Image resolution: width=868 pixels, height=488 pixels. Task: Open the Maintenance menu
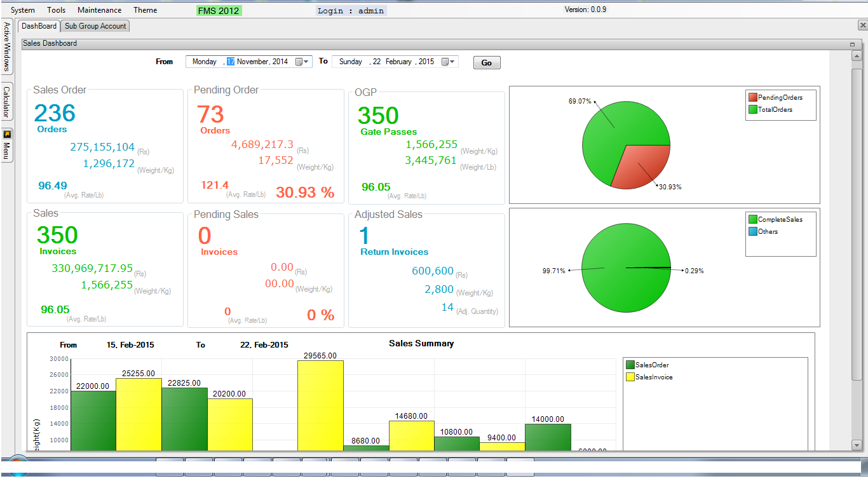tap(99, 10)
